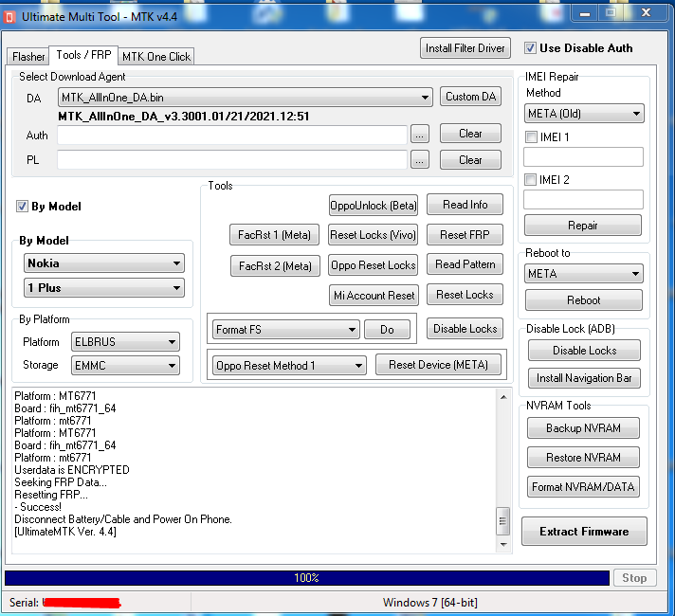Click Backup NVRAM button

click(x=583, y=428)
